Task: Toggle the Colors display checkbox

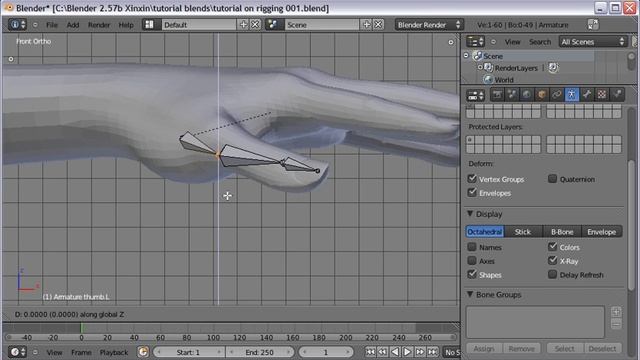Action: tap(553, 247)
